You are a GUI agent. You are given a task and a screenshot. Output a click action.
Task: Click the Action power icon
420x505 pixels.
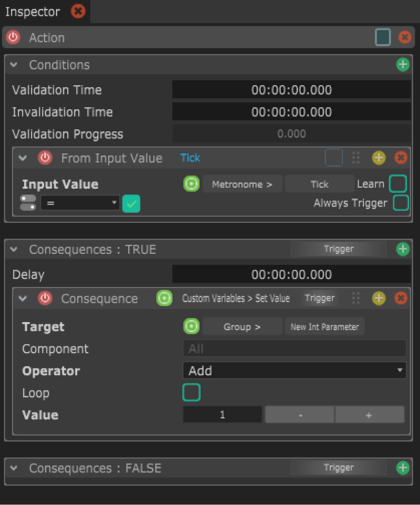13,37
